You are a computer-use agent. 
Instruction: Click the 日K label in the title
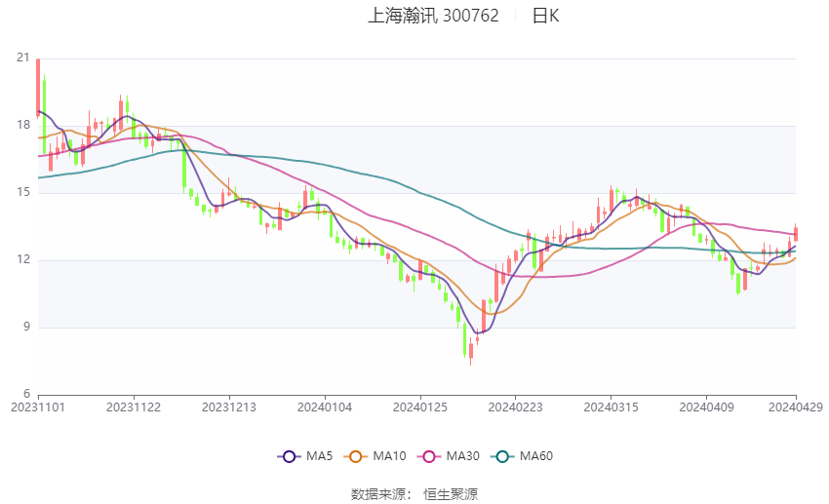(x=545, y=16)
